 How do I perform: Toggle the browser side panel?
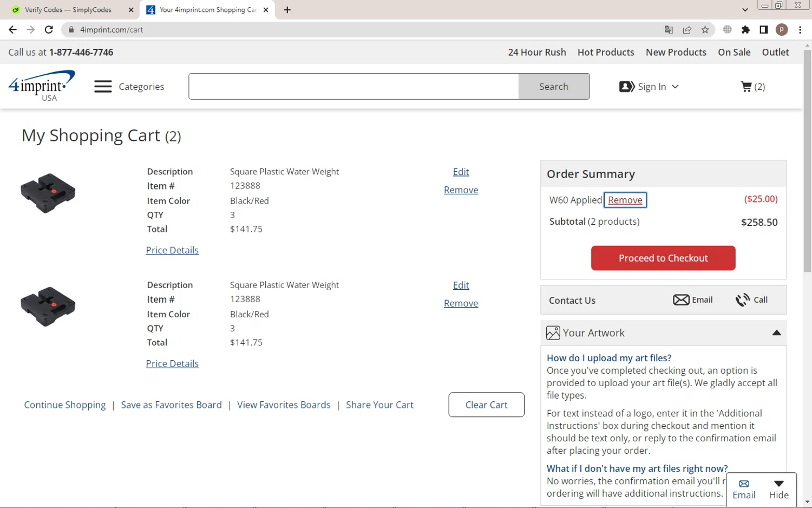coord(763,30)
